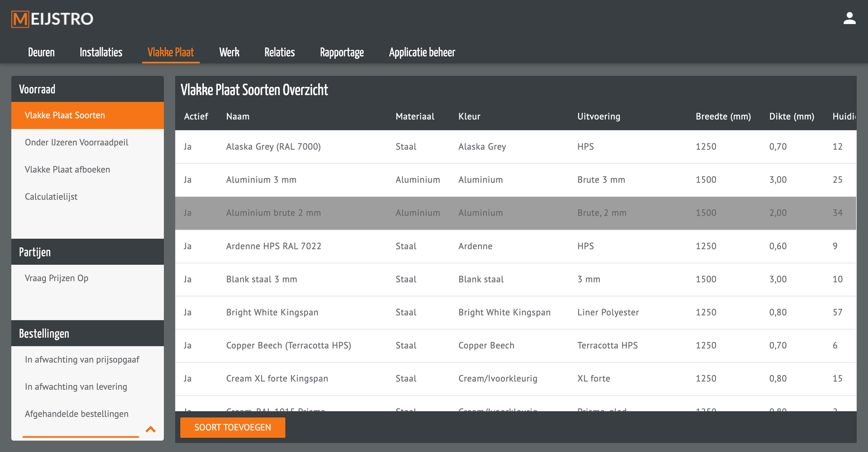
Task: Open Onder IJzeren Voorraadpeil
Action: 76,143
